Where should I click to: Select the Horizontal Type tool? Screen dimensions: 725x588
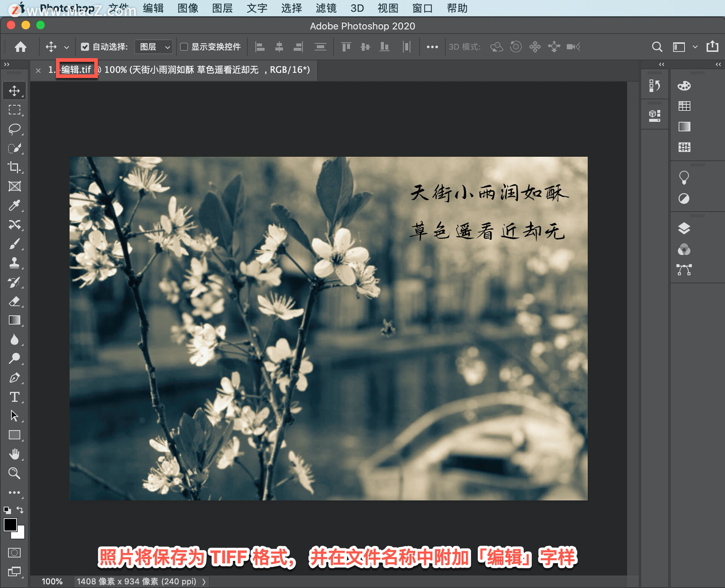pos(14,397)
